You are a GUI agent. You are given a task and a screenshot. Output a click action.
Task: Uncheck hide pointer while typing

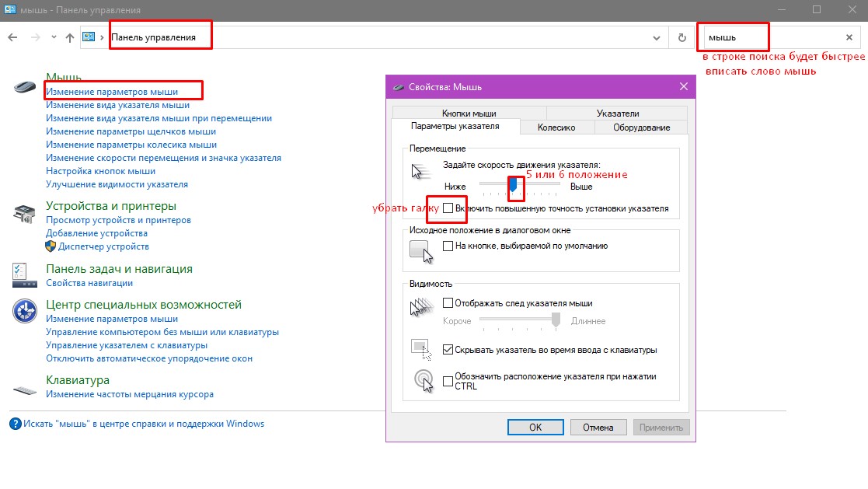tap(448, 350)
